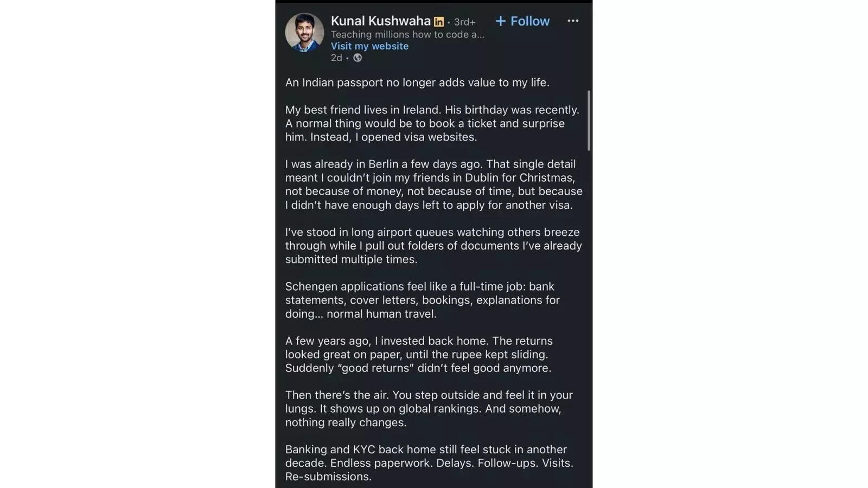Image resolution: width=868 pixels, height=488 pixels.
Task: Click the paragraph starting "A few years ago"
Action: [x=419, y=355]
